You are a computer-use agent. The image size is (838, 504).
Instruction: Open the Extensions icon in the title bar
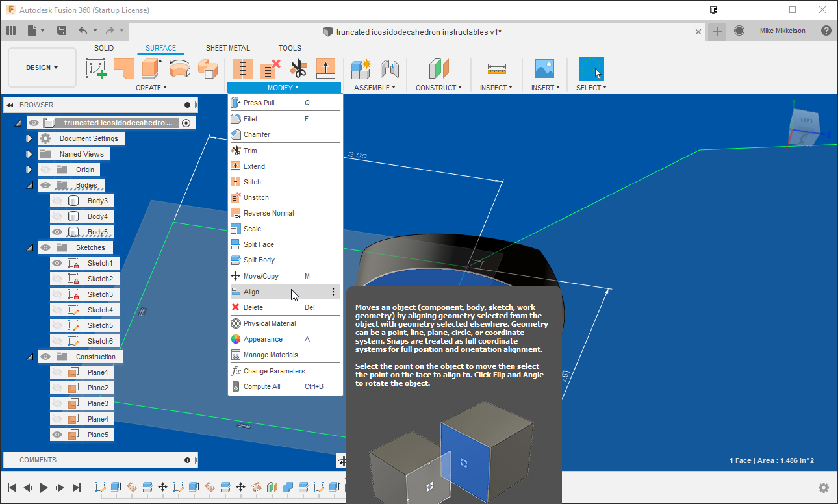pyautogui.click(x=714, y=10)
